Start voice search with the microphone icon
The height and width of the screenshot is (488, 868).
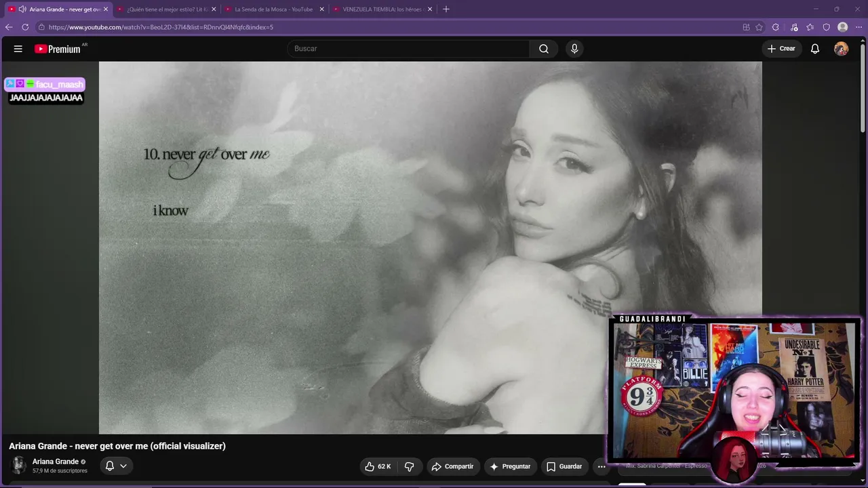coord(574,49)
